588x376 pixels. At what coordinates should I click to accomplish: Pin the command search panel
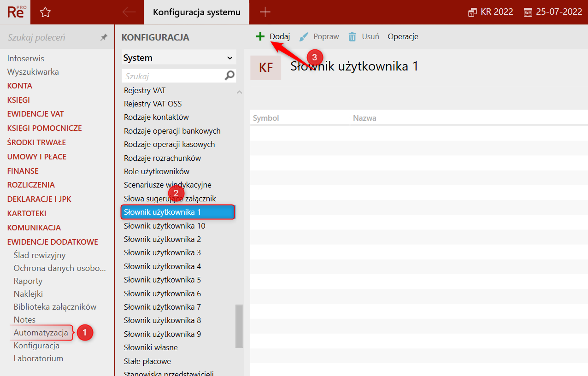(x=104, y=38)
